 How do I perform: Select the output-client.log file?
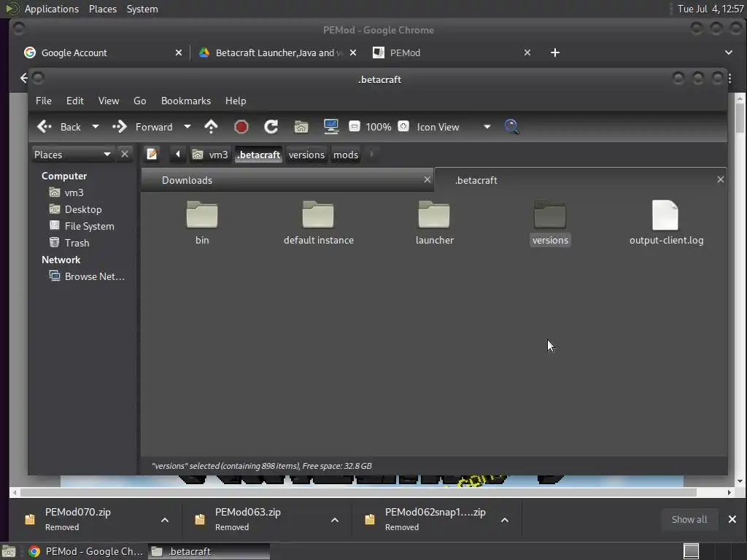pyautogui.click(x=667, y=223)
